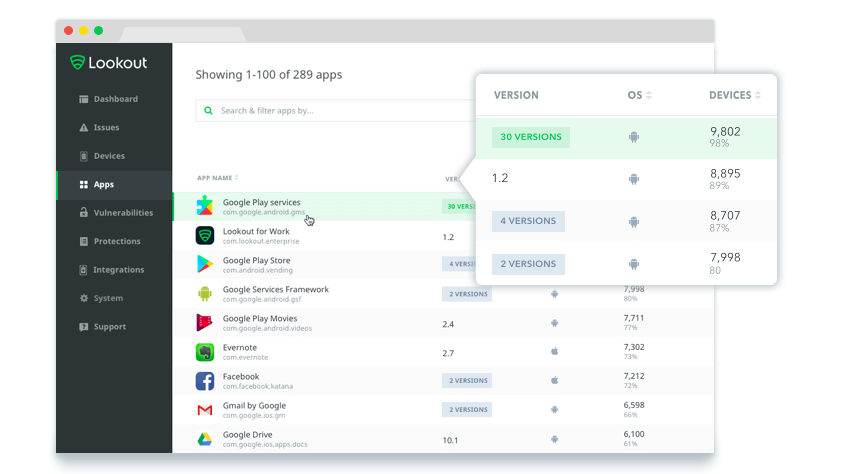Expand the 4 VERSIONS badge in popup
844x474 pixels.
point(528,221)
